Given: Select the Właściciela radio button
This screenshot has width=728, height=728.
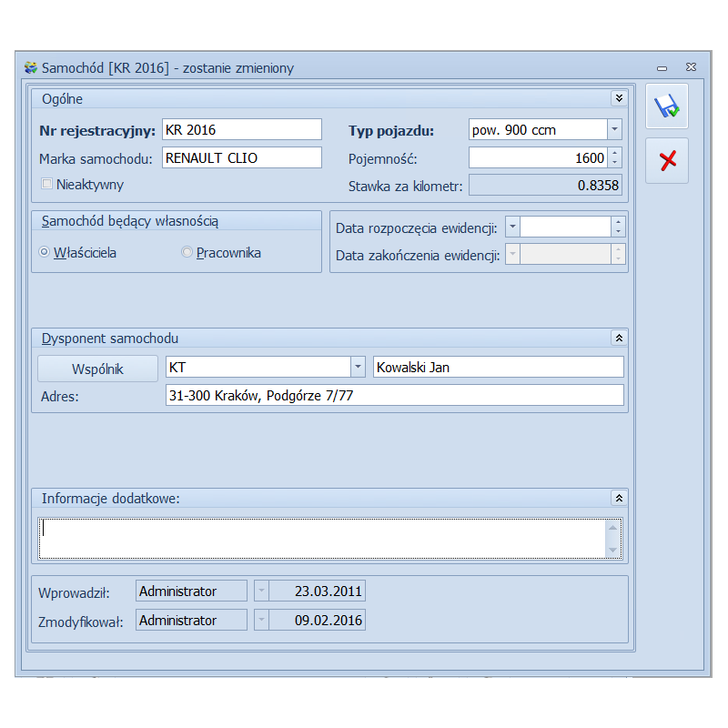Looking at the screenshot, I should [44, 253].
